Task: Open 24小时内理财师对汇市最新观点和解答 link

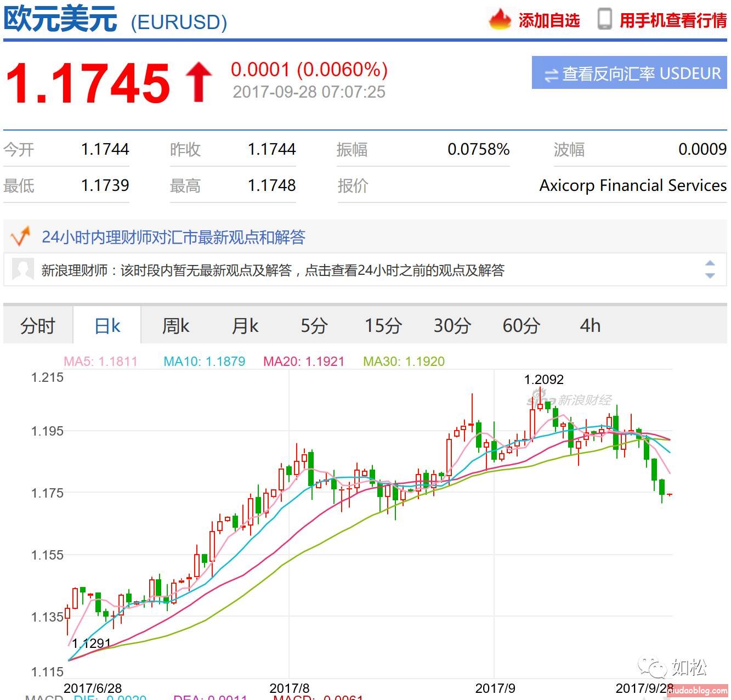Action: click(x=173, y=237)
